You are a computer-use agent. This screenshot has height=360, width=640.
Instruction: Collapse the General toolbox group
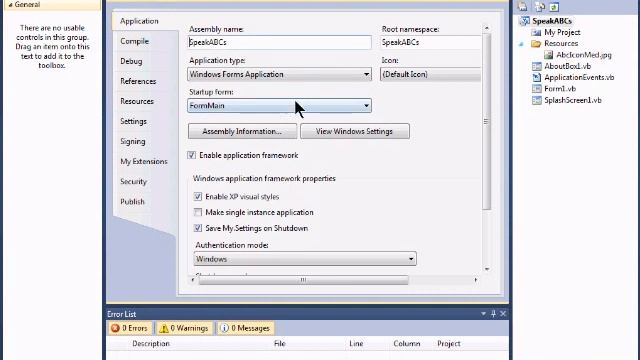coord(10,5)
